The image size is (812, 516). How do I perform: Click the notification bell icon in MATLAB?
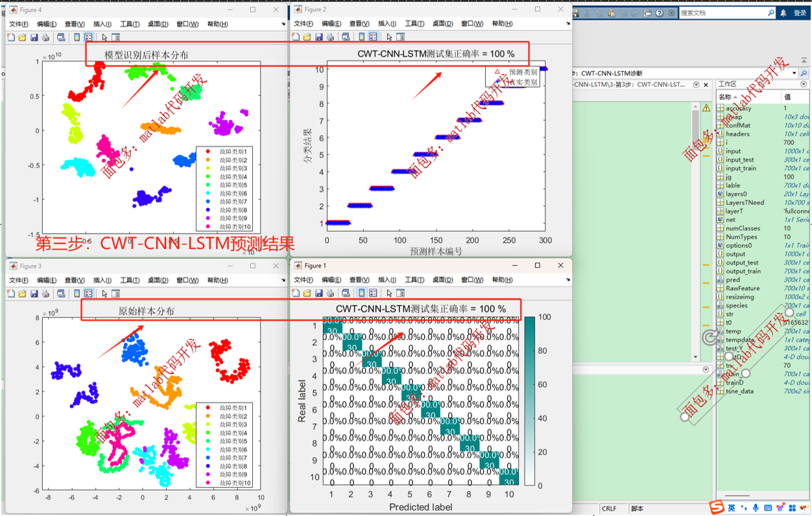tap(783, 12)
